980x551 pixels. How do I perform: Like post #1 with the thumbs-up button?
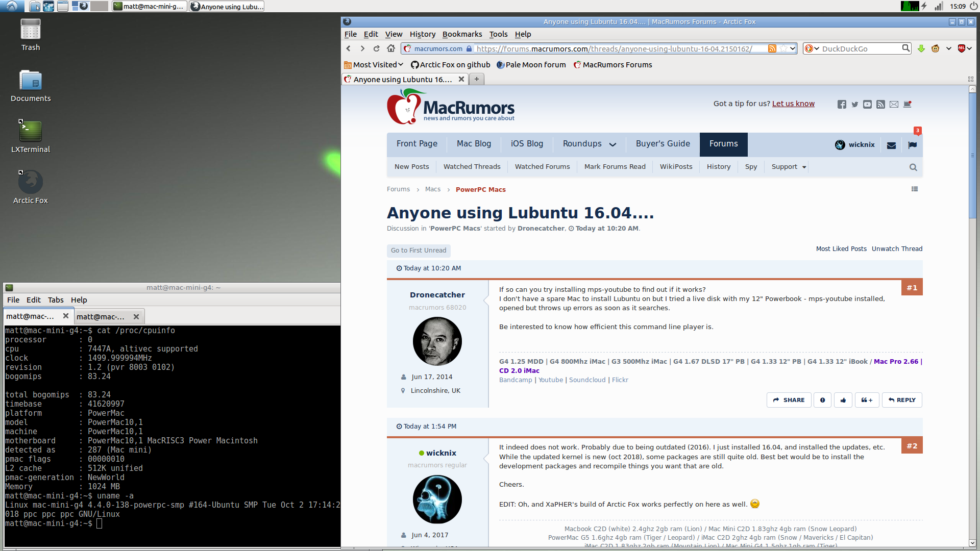pyautogui.click(x=843, y=400)
